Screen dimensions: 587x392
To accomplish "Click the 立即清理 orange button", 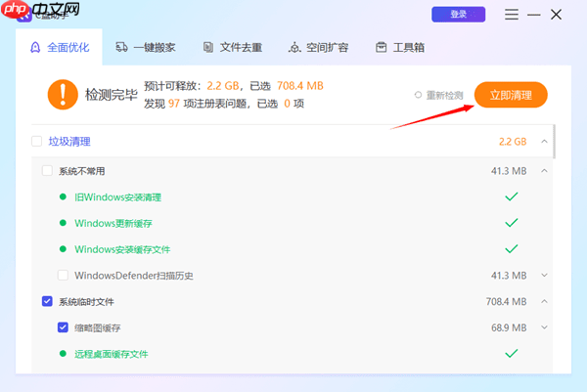I will 511,95.
